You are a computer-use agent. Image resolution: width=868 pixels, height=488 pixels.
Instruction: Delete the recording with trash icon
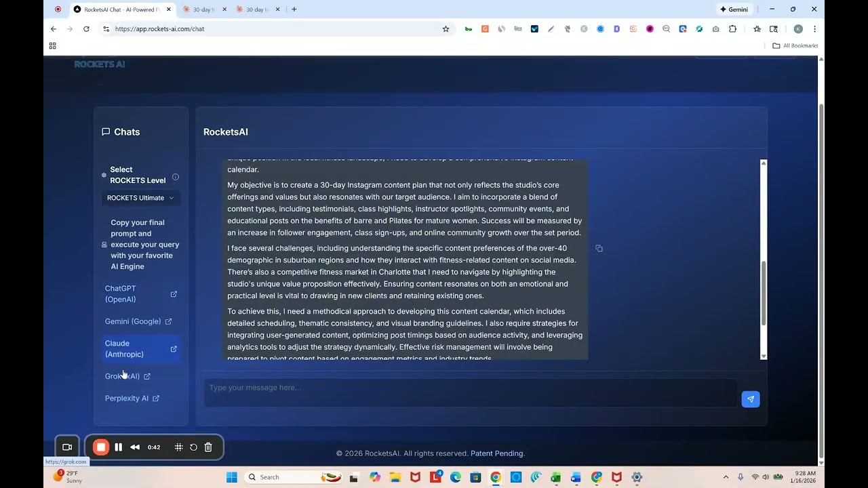tap(208, 447)
